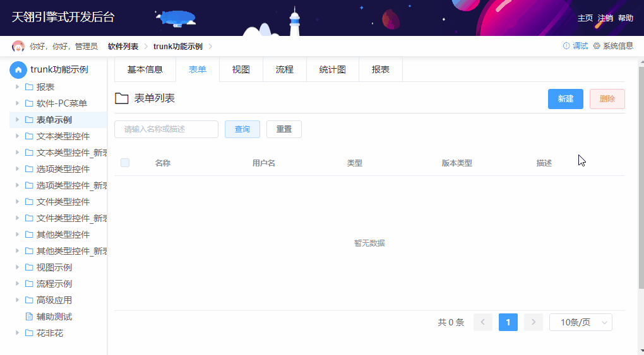Focus the 请输入名称或描述 search field

point(166,129)
